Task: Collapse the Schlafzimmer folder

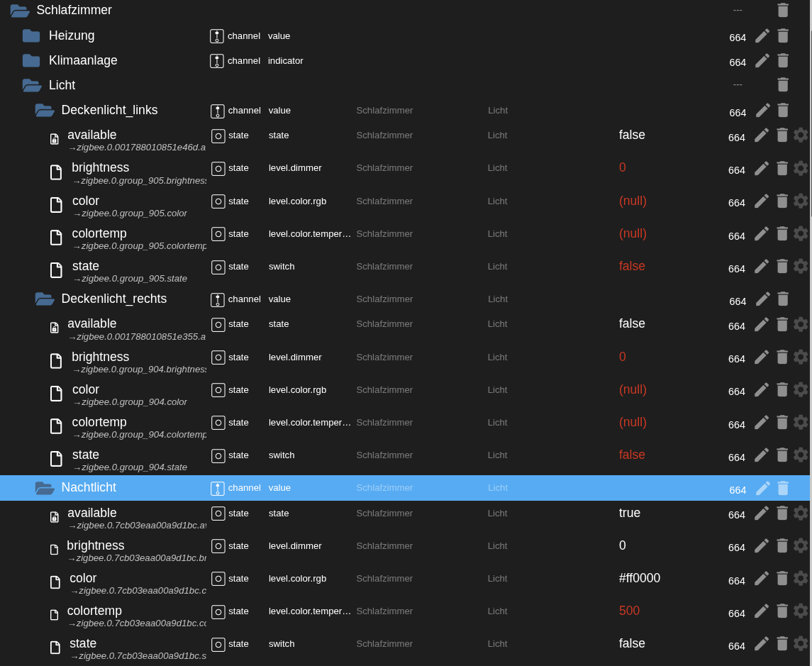Action: pyautogui.click(x=20, y=11)
